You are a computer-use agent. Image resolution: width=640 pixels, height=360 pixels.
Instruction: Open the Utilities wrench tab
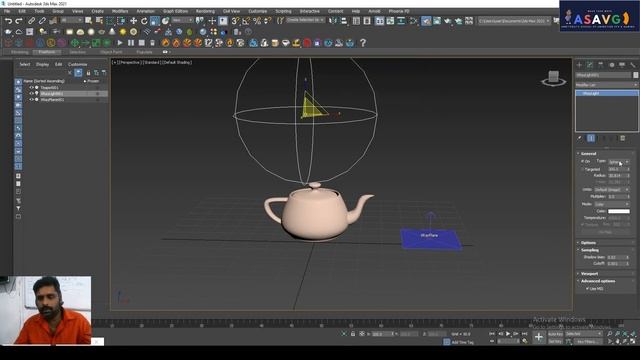pyautogui.click(x=633, y=64)
